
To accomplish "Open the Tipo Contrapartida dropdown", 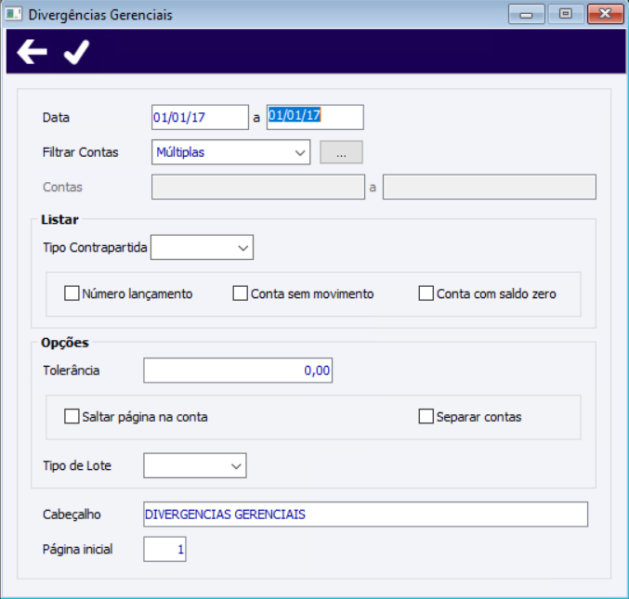I will click(202, 248).
